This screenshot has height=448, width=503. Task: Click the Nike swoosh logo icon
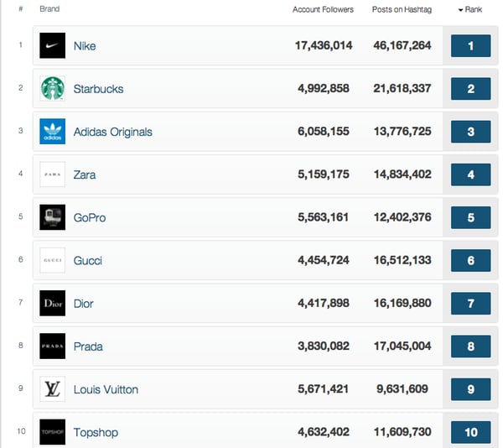[52, 45]
